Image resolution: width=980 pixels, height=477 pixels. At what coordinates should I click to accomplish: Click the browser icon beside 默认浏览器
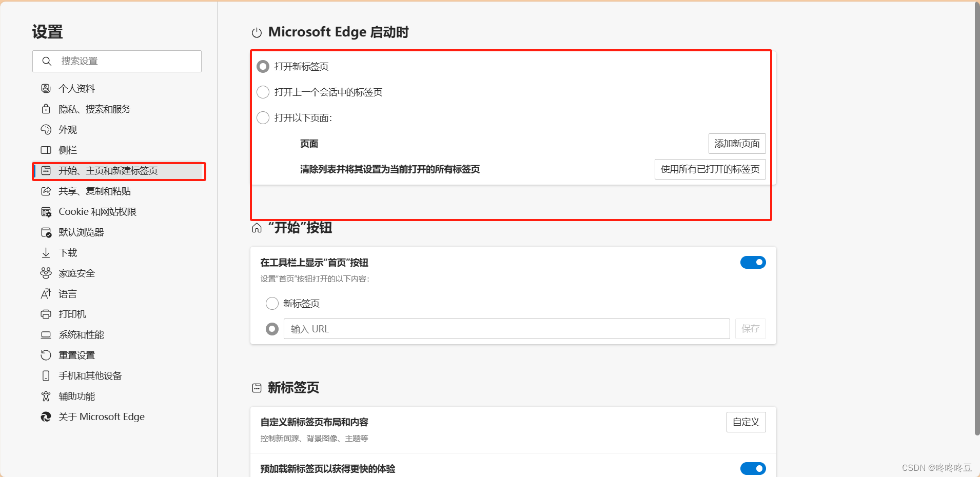(x=46, y=232)
